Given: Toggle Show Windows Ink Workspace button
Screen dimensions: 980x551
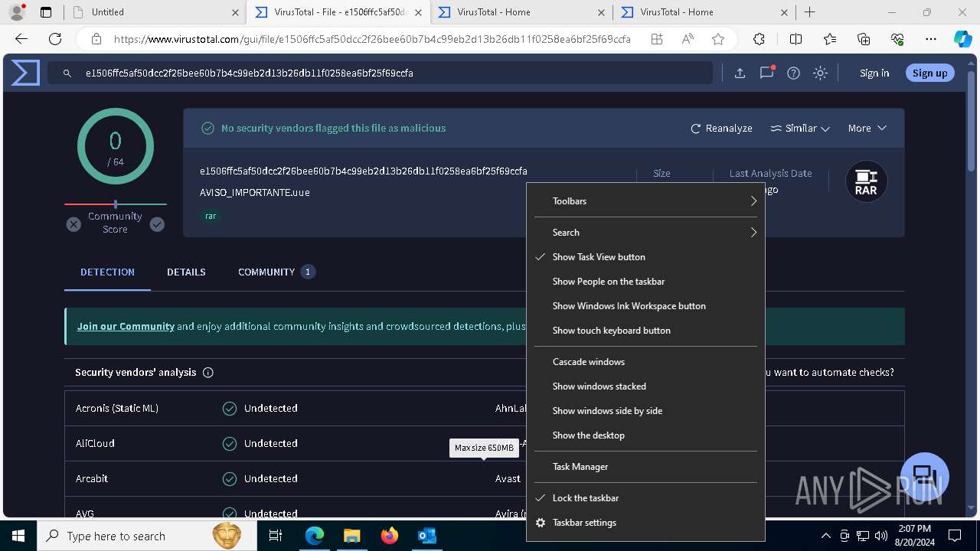Looking at the screenshot, I should pyautogui.click(x=645, y=306).
